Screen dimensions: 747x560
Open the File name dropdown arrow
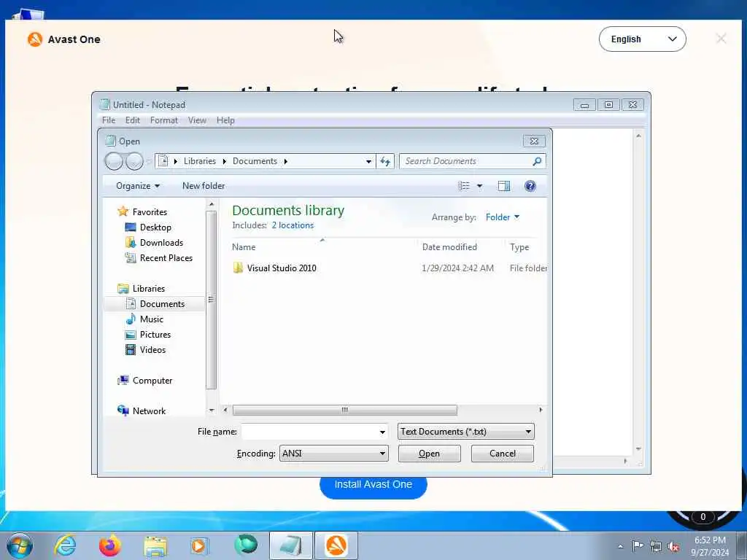coord(382,432)
